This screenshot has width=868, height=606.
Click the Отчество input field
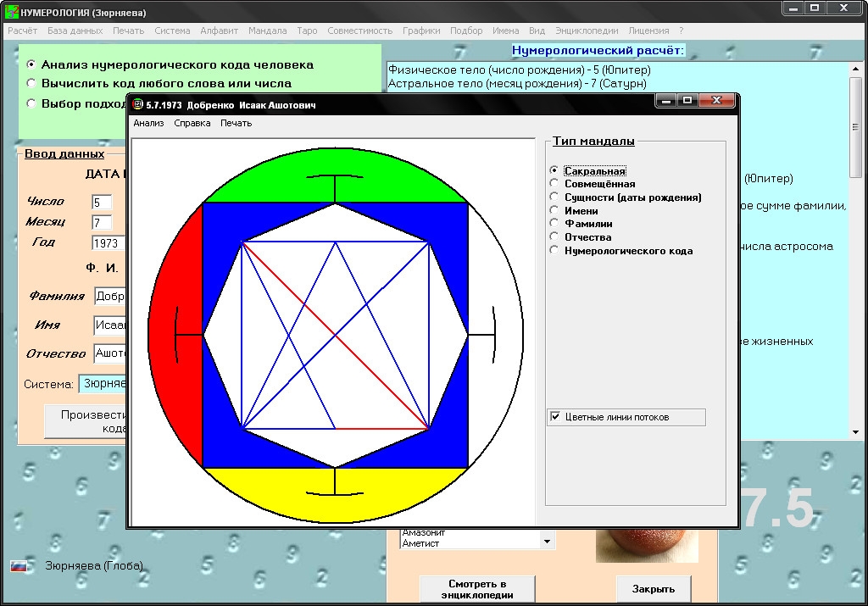coord(110,353)
